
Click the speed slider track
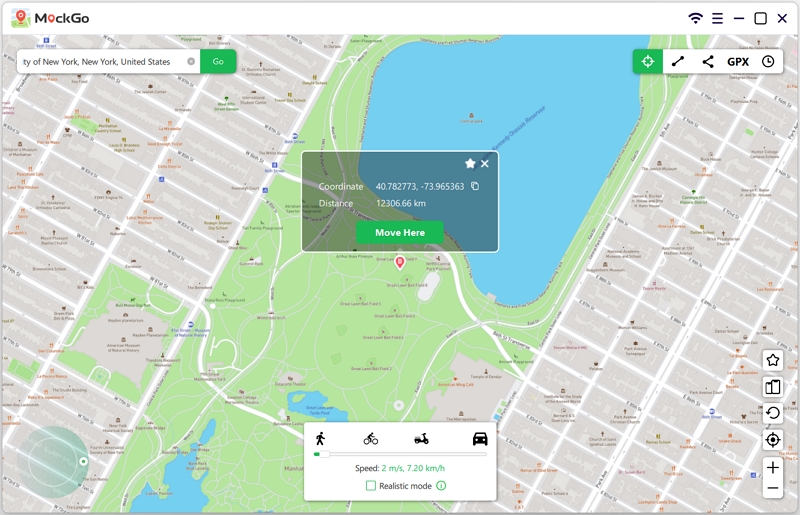401,454
